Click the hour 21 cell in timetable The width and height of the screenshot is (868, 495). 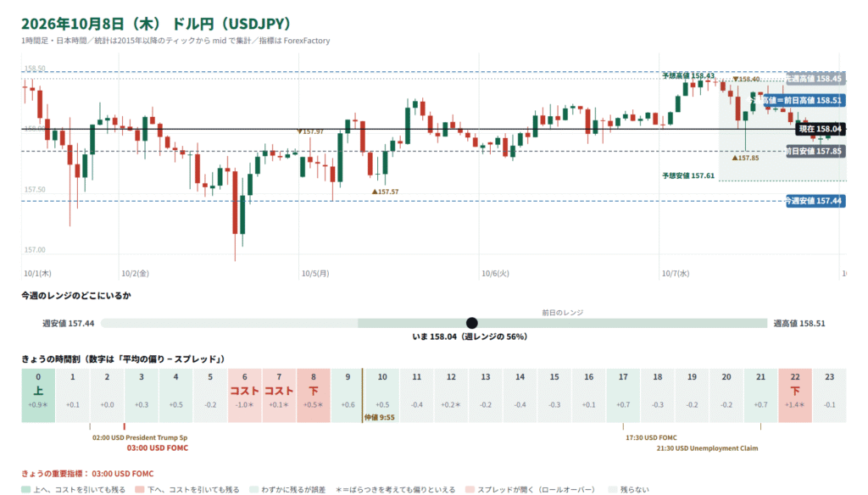coord(760,395)
